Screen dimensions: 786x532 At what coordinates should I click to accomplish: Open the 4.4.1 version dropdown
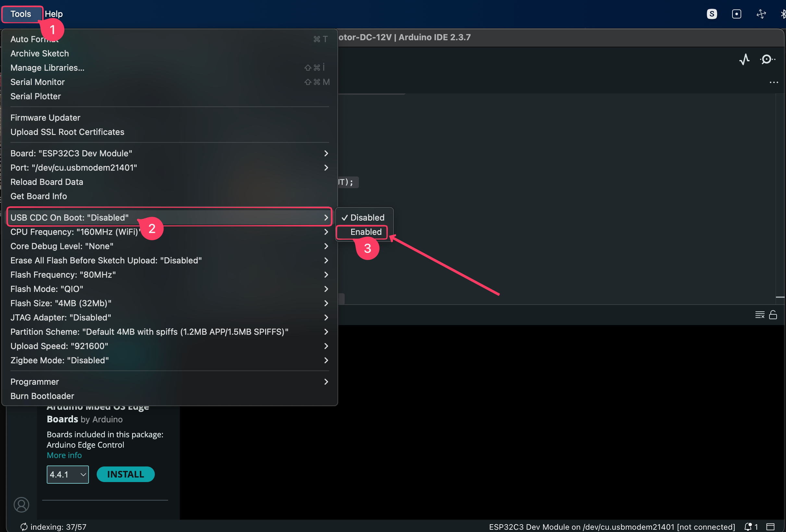68,474
